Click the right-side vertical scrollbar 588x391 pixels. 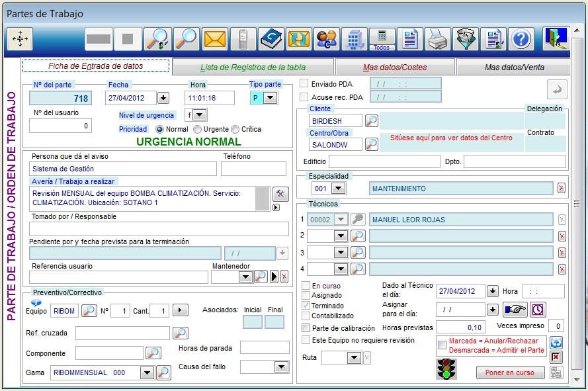[x=576, y=204]
